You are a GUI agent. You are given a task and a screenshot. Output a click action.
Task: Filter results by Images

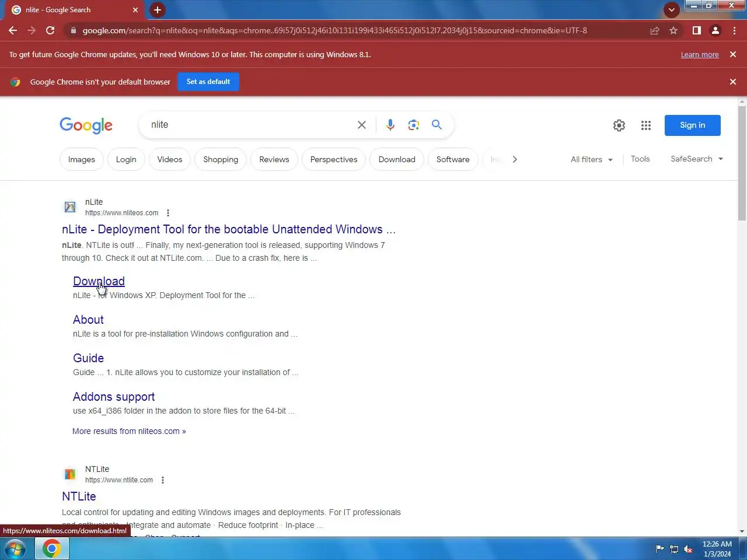click(82, 159)
